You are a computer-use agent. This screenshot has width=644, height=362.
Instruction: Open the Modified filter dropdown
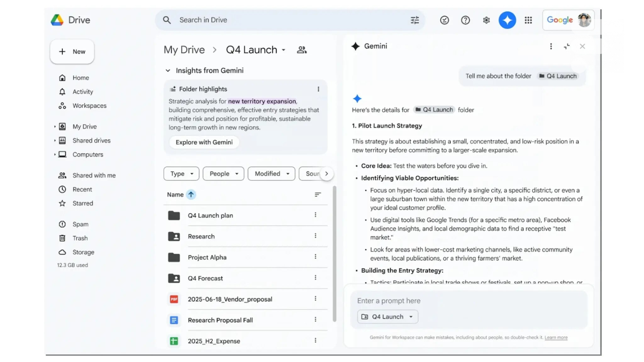point(271,173)
